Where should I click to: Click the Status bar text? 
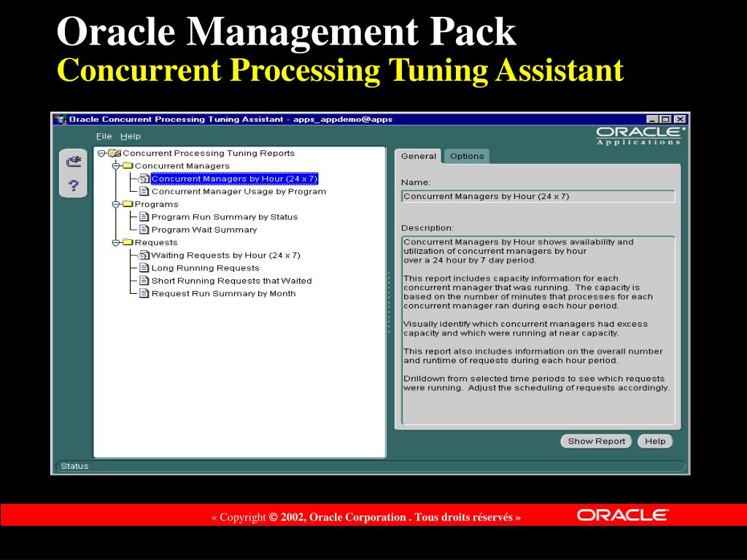[75, 466]
